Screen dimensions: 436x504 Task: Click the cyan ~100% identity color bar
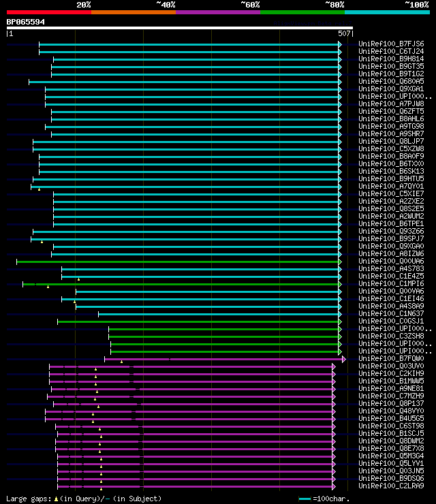(x=387, y=12)
